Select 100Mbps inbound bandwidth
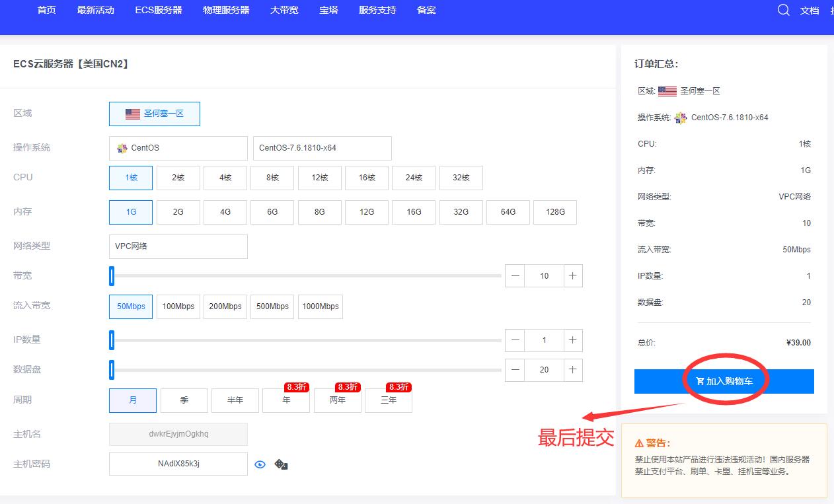Viewport: 834px width, 504px height. tap(178, 306)
